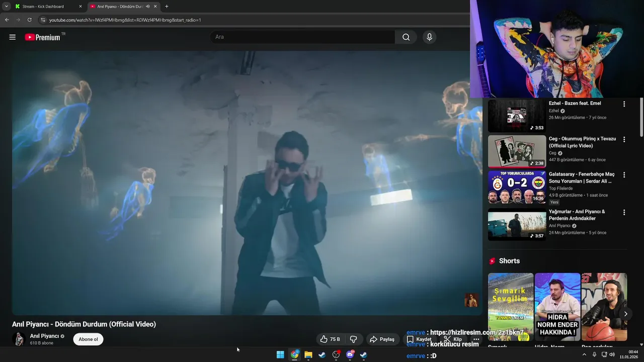The height and width of the screenshot is (362, 644).
Task: Open the tab search dropdown
Action: (x=6, y=7)
